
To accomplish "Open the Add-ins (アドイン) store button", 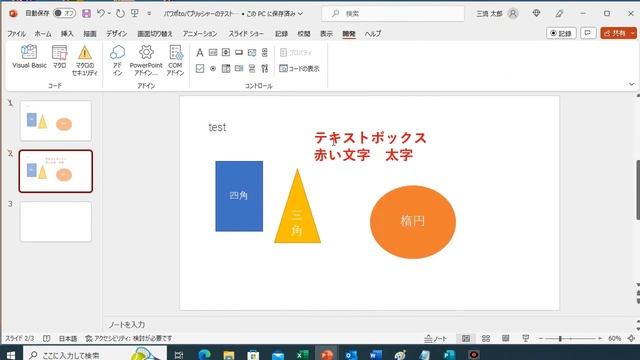I will pos(118,60).
